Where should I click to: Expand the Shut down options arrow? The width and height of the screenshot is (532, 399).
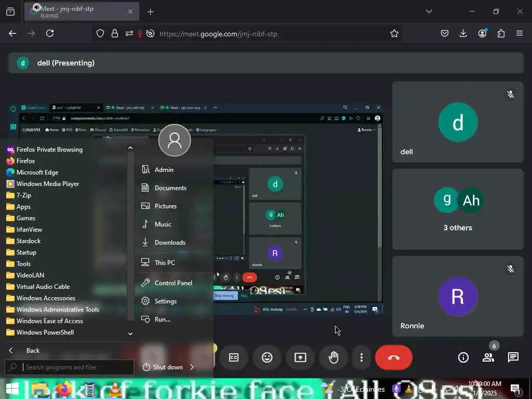(192, 367)
